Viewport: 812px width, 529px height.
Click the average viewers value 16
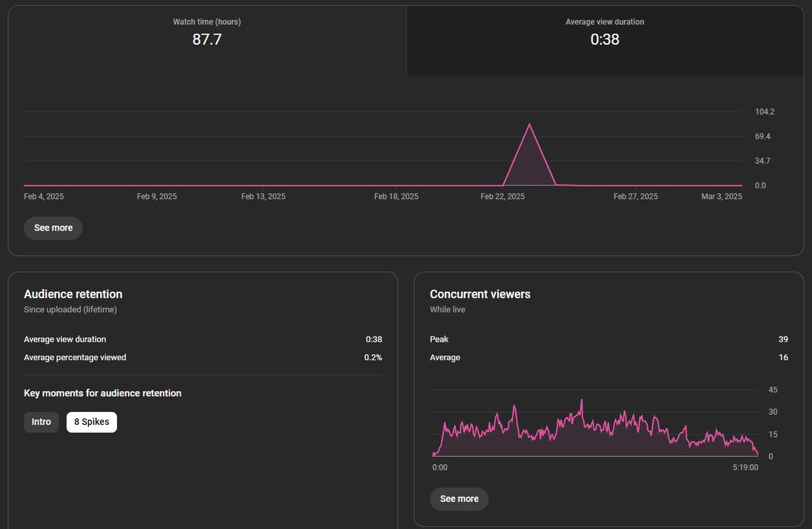click(783, 357)
